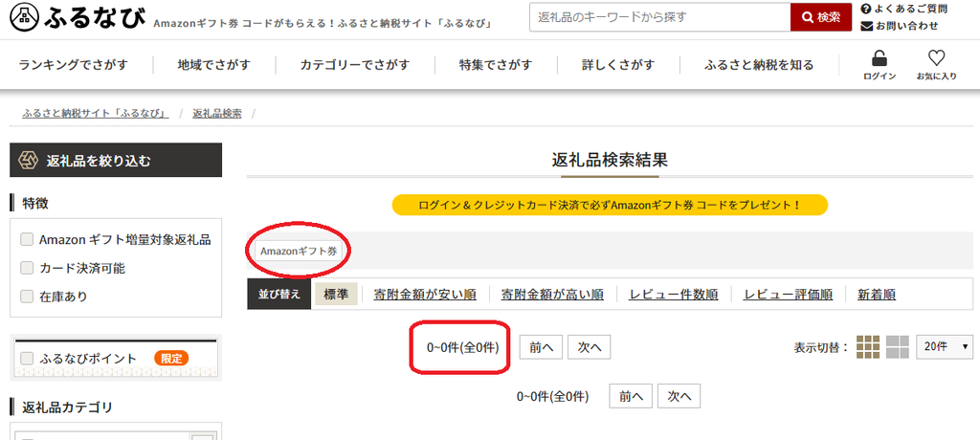Open お問い合わせ contact link
The height and width of the screenshot is (440, 980).
(900, 26)
